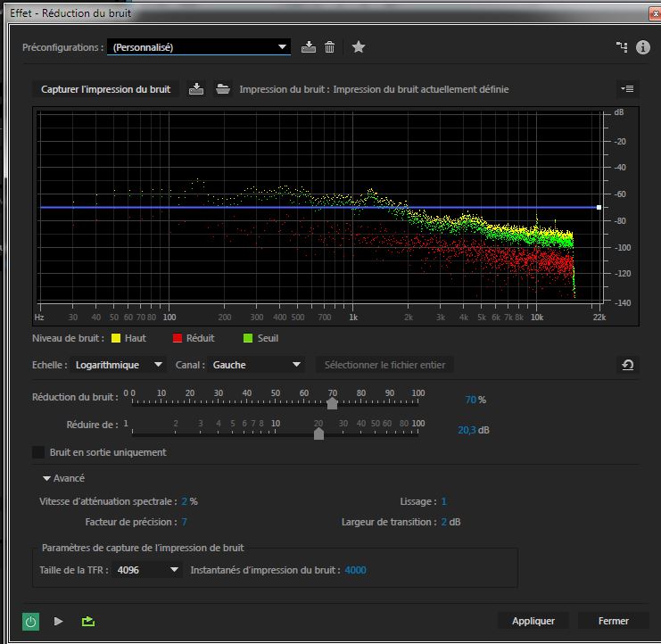This screenshot has width=661, height=644.
Task: Open the Canal Gauche dropdown
Action: pyautogui.click(x=257, y=365)
